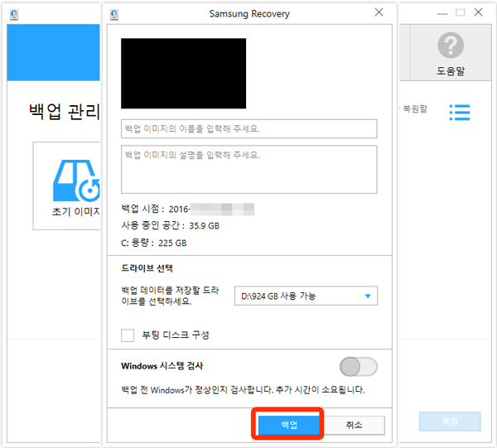Click the Samsung Recovery dialog title icon
This screenshot has width=497, height=448.
[114, 15]
